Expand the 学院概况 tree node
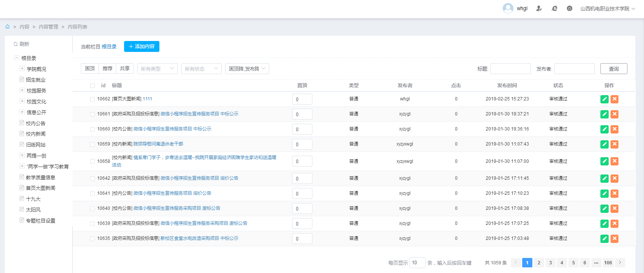 (x=22, y=69)
